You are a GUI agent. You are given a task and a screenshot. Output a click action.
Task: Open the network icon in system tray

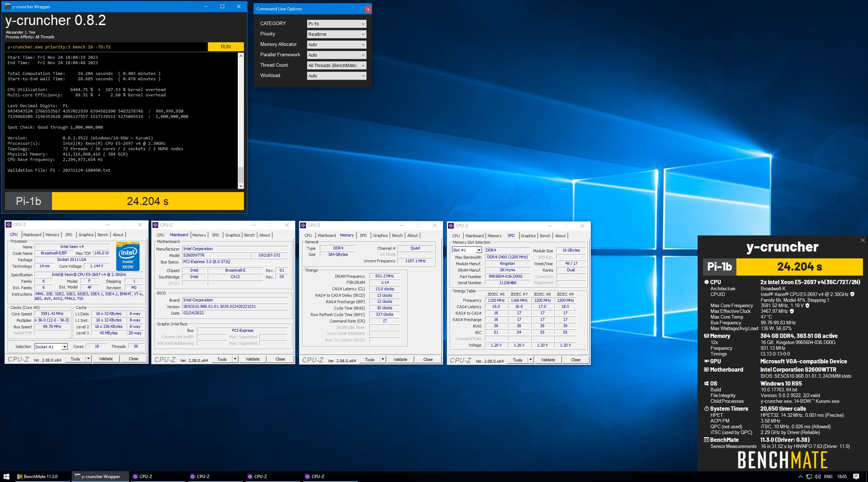(809, 477)
